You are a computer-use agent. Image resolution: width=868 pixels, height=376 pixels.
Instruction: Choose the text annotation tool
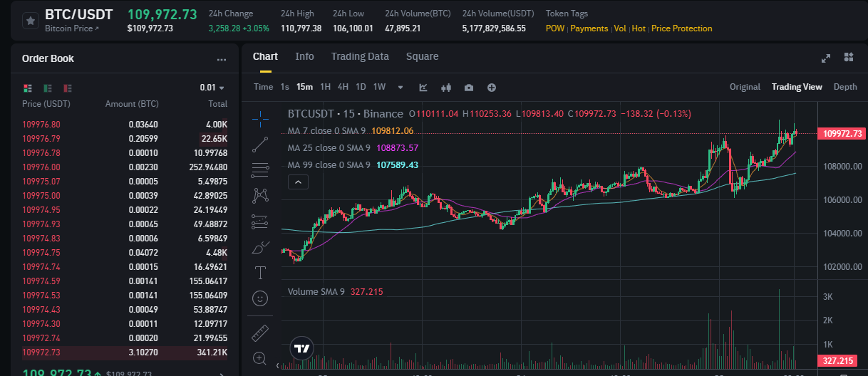point(261,272)
